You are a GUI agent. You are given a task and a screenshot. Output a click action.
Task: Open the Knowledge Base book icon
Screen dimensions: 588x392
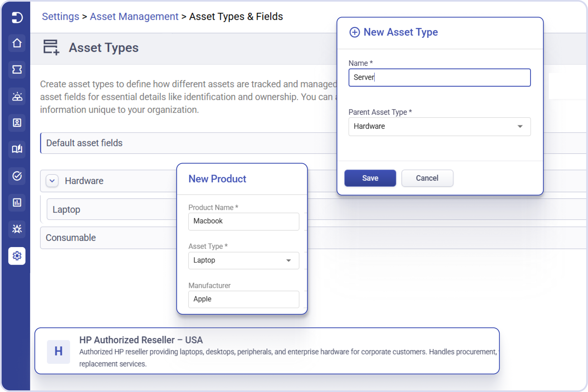(17, 149)
